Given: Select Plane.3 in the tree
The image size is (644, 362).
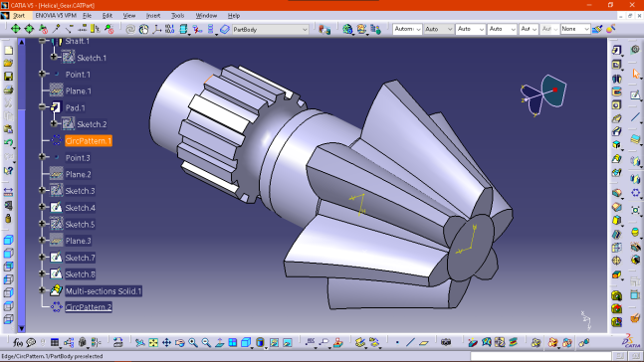Looking at the screenshot, I should (78, 241).
